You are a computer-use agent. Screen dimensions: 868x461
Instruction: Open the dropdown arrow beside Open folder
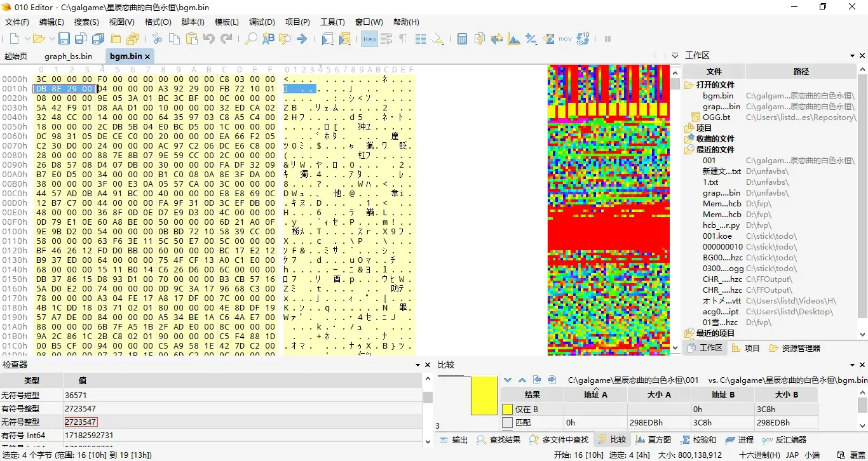click(x=51, y=39)
